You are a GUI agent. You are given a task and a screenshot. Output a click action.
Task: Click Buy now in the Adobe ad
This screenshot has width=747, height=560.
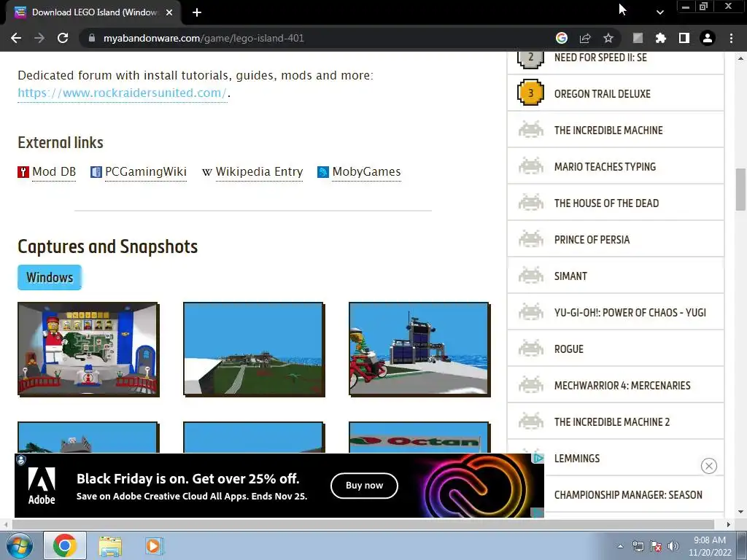(x=365, y=485)
